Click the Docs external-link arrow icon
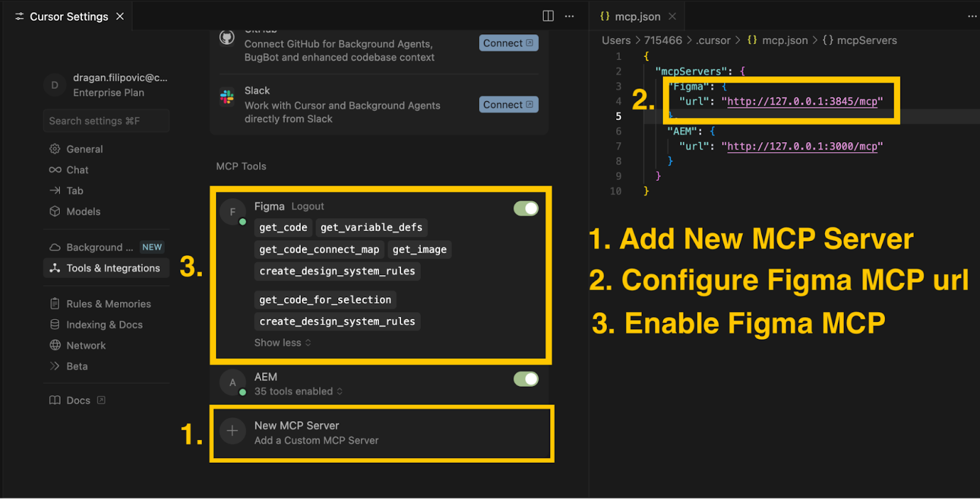 102,400
